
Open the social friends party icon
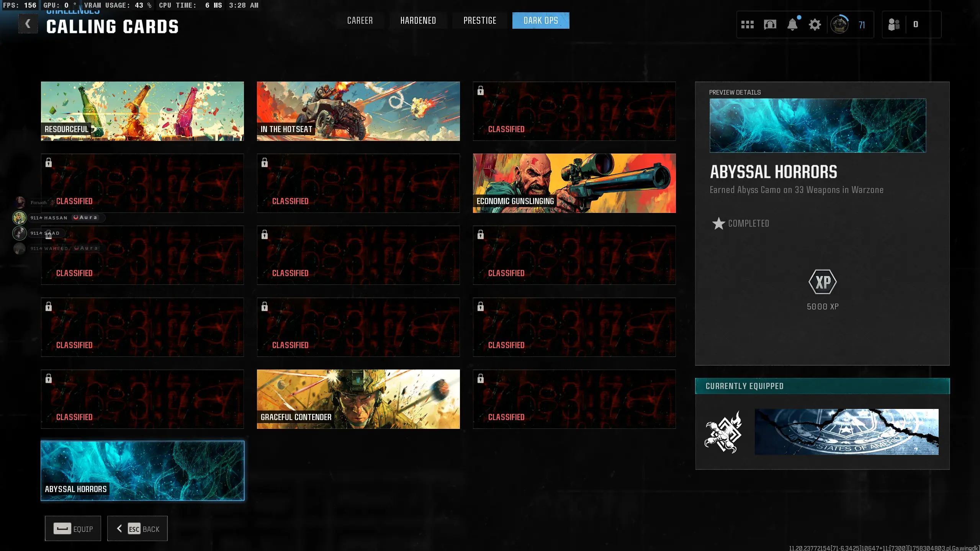point(893,25)
